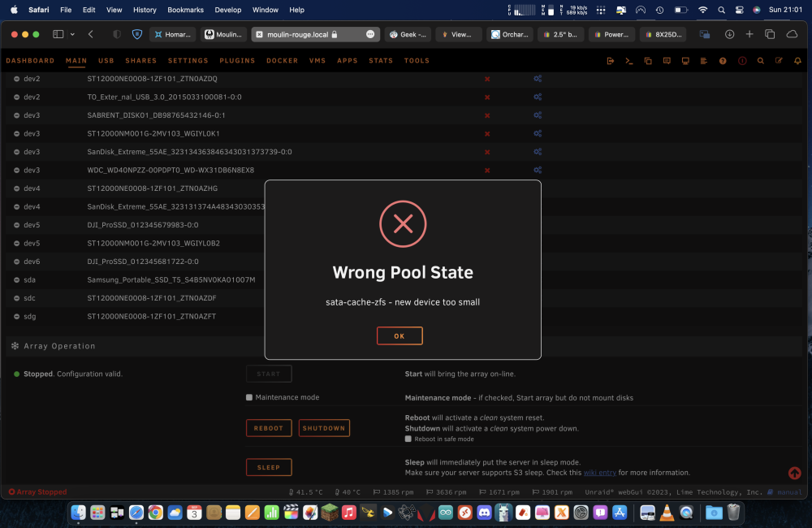
Task: Open the TOOLS tab
Action: [x=417, y=61]
